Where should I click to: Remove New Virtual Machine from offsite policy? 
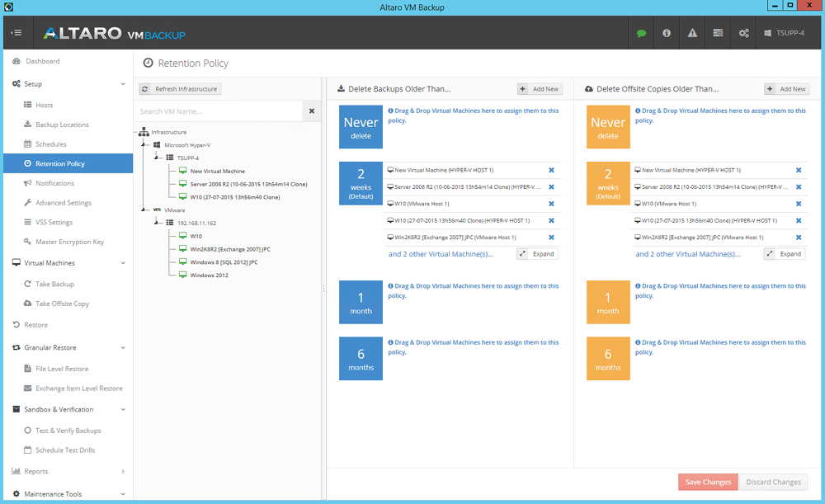pos(798,170)
